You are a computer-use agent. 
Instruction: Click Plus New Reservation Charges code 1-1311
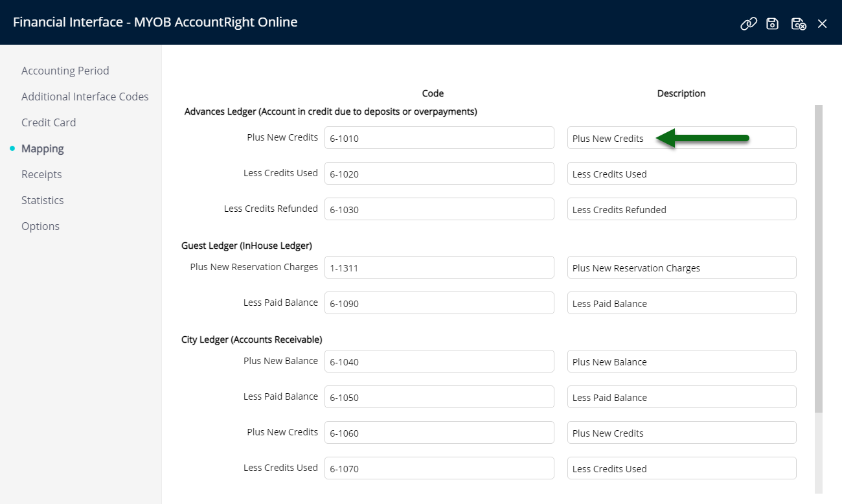[x=439, y=268]
